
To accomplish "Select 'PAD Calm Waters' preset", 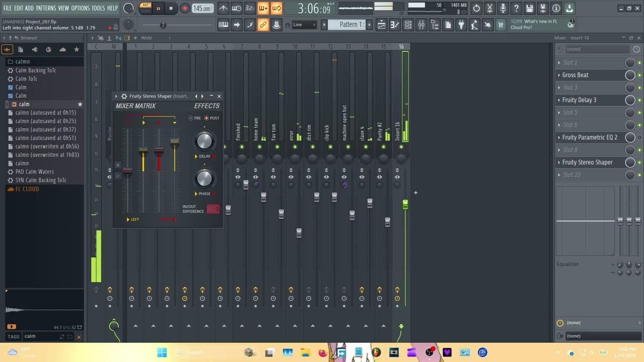I will 34,172.
